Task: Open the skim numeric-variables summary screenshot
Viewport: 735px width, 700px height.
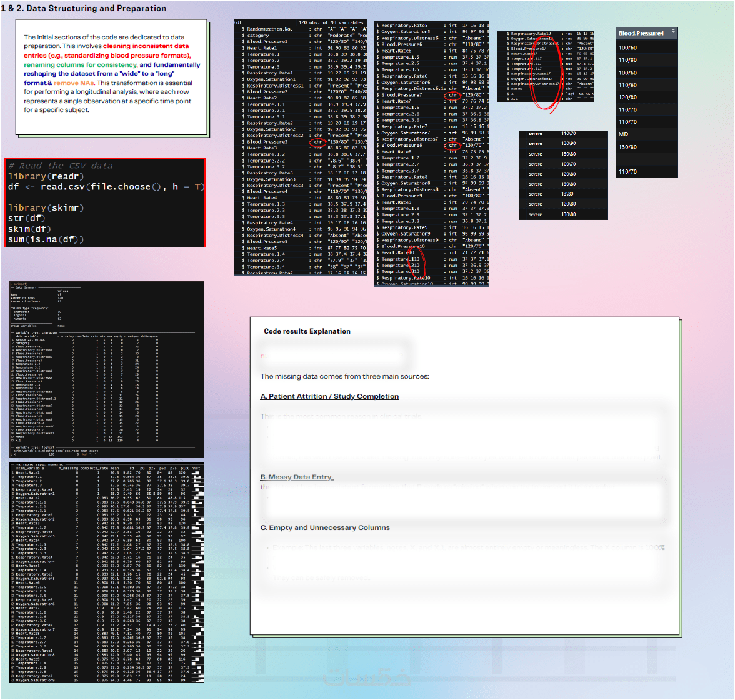Action: click(x=106, y=572)
